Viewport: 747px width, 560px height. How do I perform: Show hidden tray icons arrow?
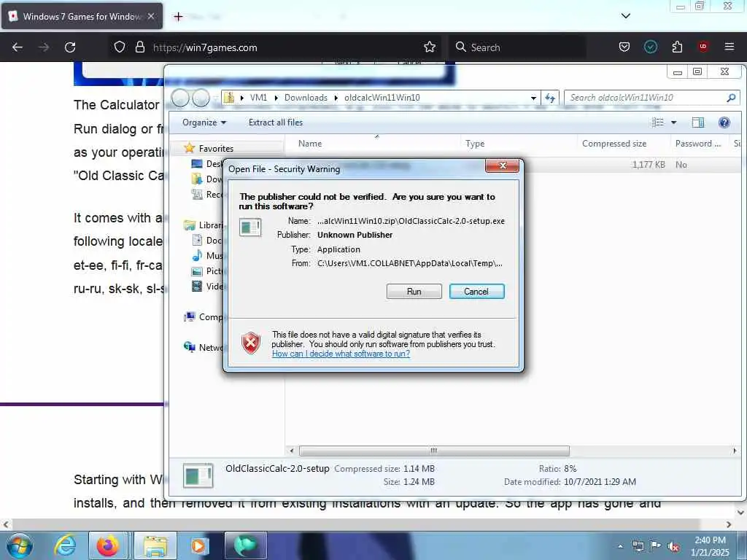click(620, 546)
